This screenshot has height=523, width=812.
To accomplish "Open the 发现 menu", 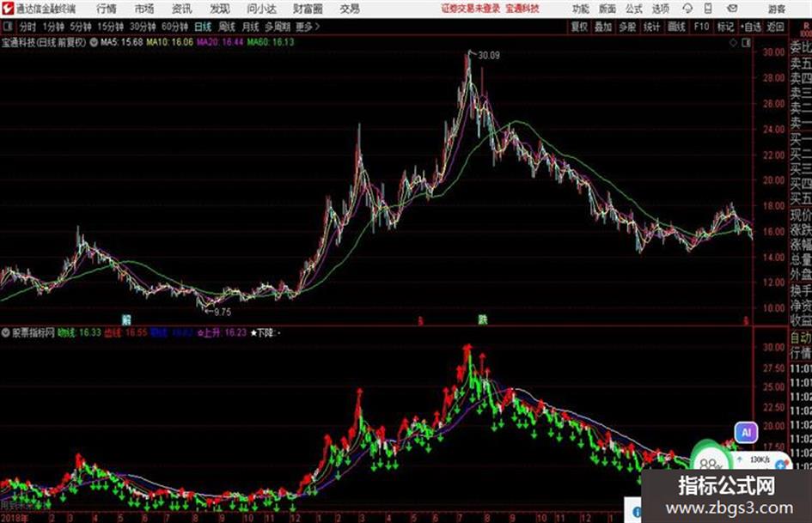I will pyautogui.click(x=220, y=9).
